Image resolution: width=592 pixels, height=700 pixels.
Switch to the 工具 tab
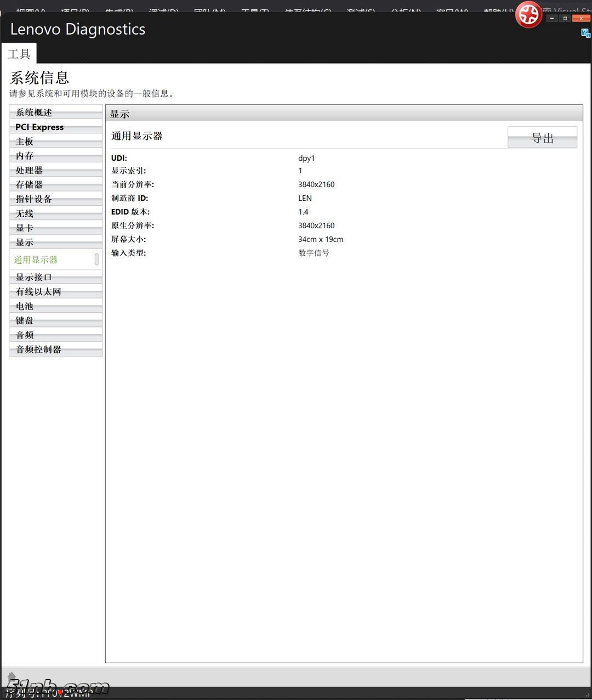(20, 53)
